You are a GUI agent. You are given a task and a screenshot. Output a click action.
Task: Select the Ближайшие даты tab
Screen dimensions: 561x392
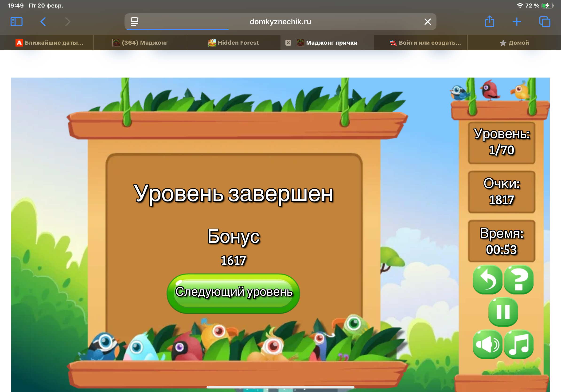click(50, 43)
